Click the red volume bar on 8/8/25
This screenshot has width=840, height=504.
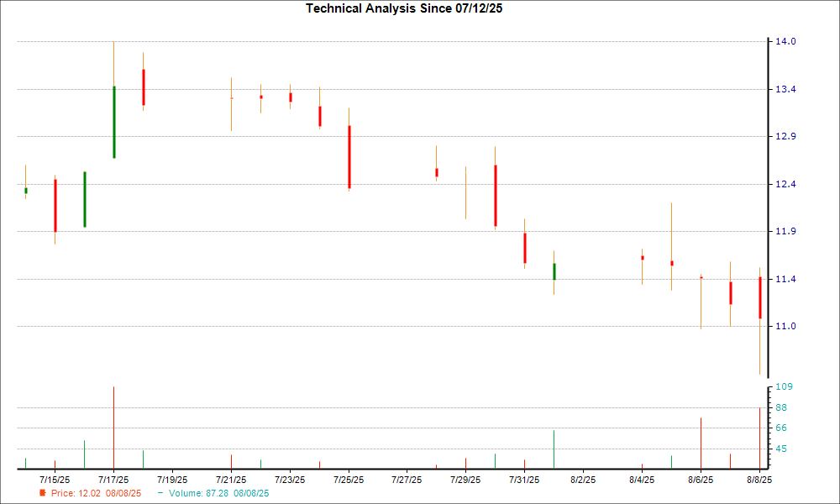coord(759,438)
